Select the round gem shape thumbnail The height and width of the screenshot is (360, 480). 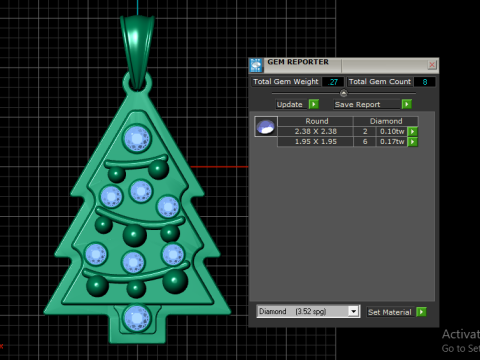tap(266, 127)
